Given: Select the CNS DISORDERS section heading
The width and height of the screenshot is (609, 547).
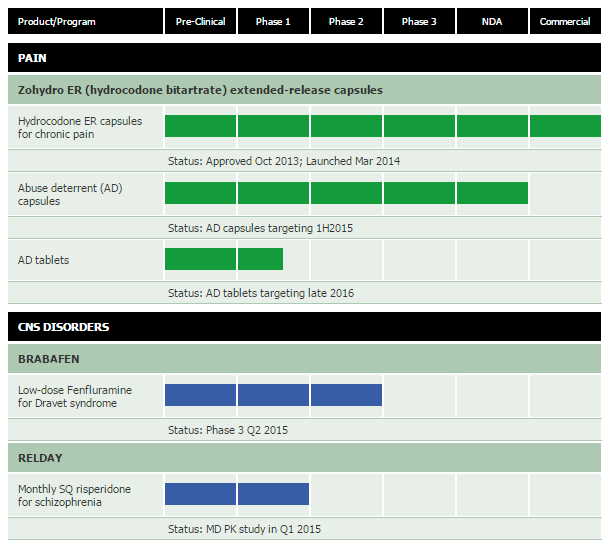Looking at the screenshot, I should (304, 327).
